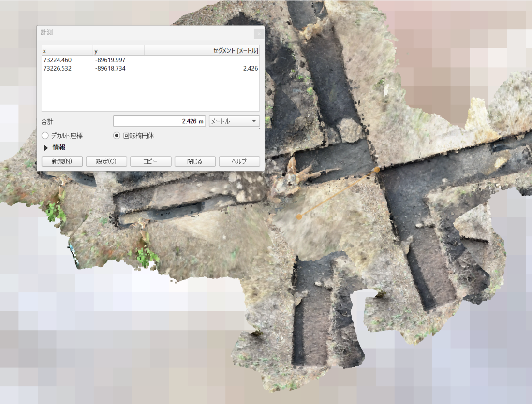Click the 合計 total distance field

[x=160, y=121]
